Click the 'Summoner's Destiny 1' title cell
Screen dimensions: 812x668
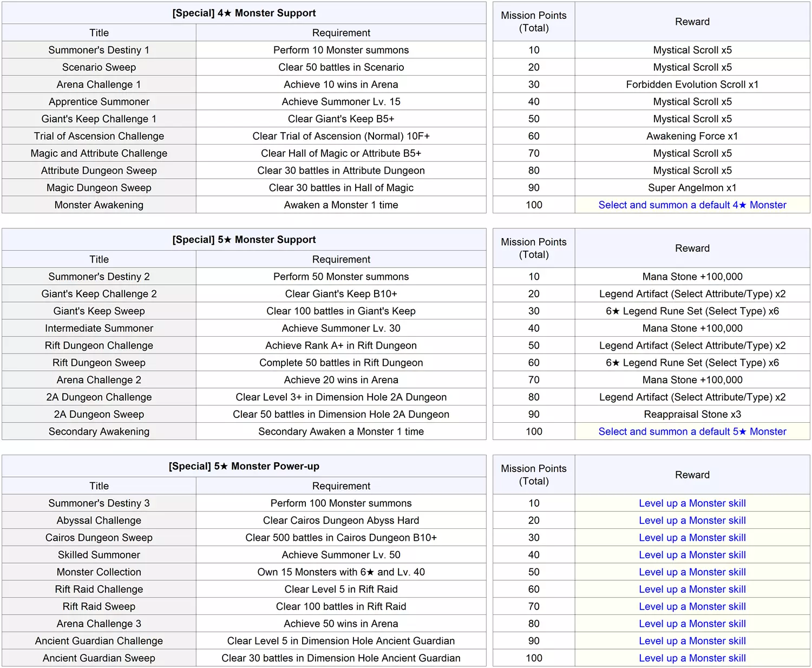click(x=99, y=50)
